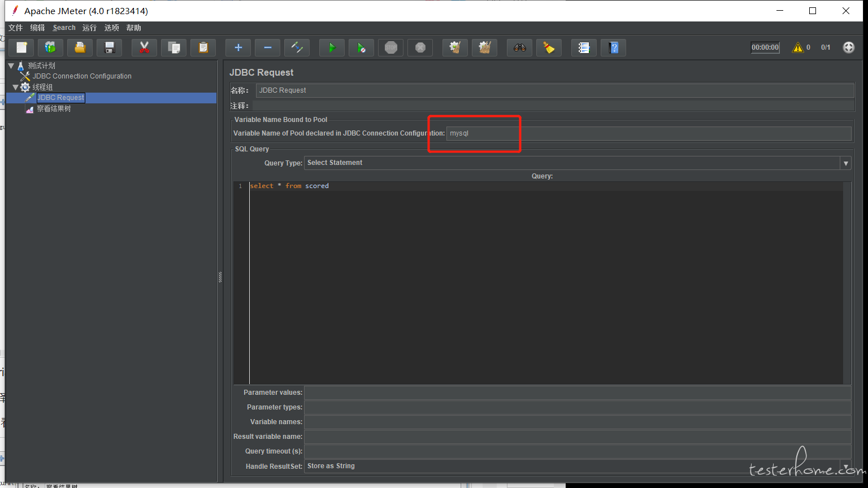Click the 名称 name input field

click(555, 90)
